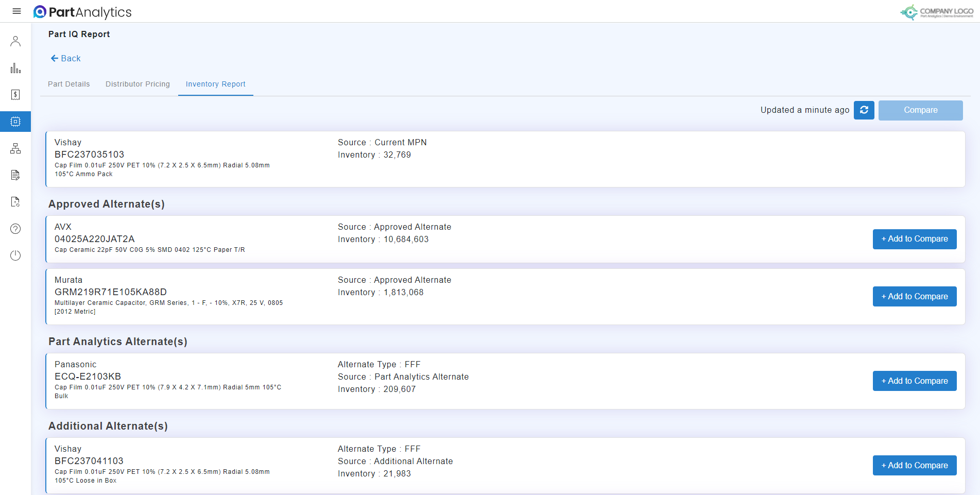This screenshot has height=495, width=980.
Task: Select the Inventory Report tab
Action: click(215, 84)
